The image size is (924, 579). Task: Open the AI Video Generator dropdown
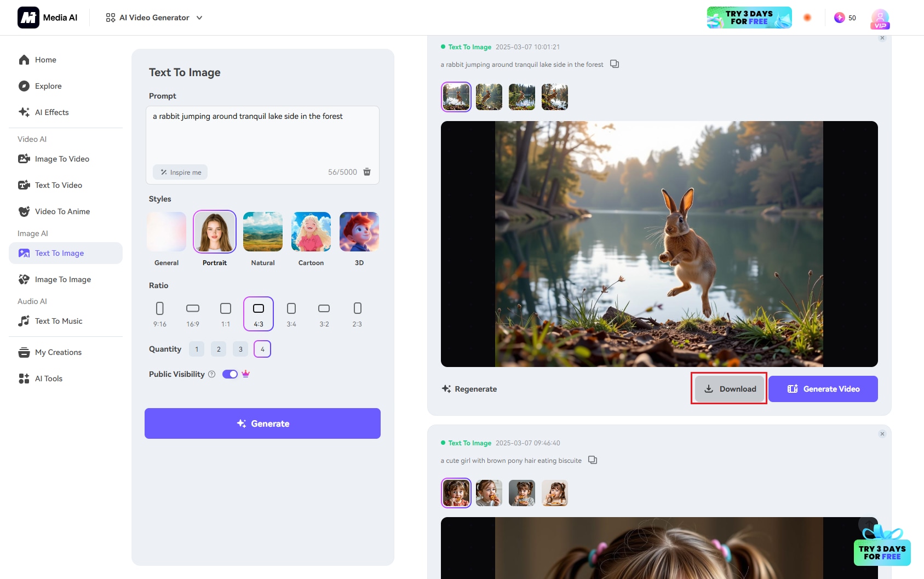[x=154, y=18]
